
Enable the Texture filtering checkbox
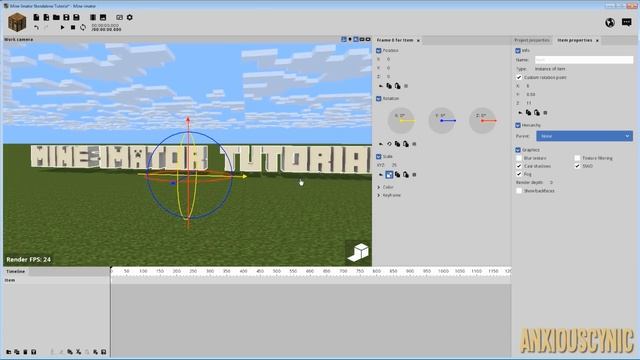(x=577, y=158)
